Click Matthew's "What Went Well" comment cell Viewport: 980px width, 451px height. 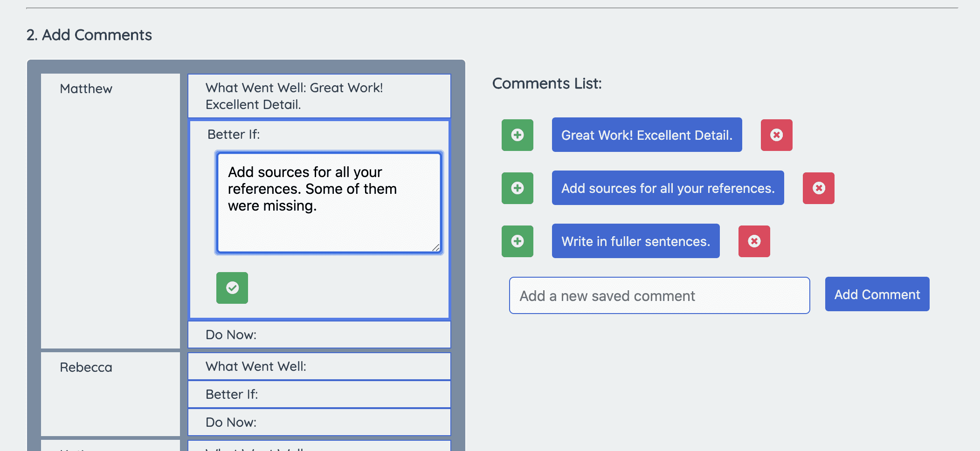318,96
